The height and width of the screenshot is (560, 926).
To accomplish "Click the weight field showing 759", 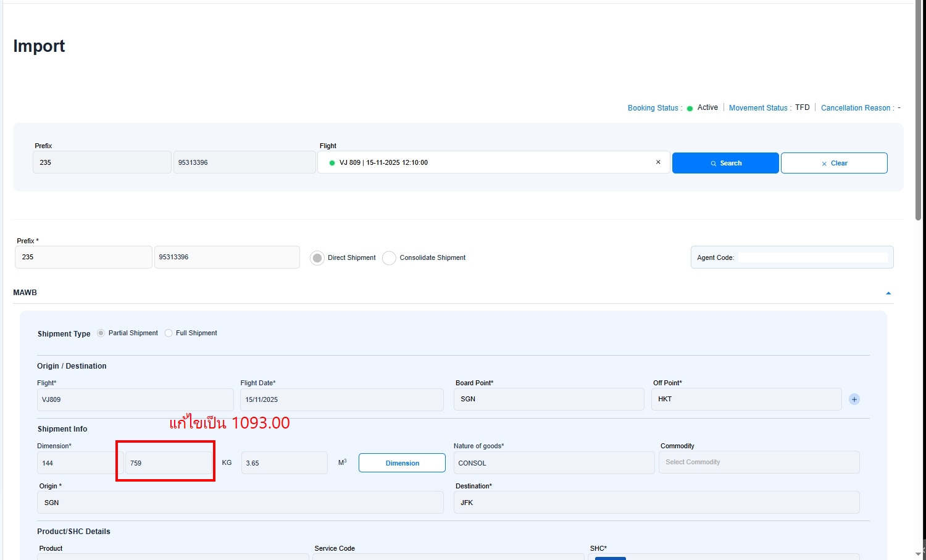I will coord(169,463).
